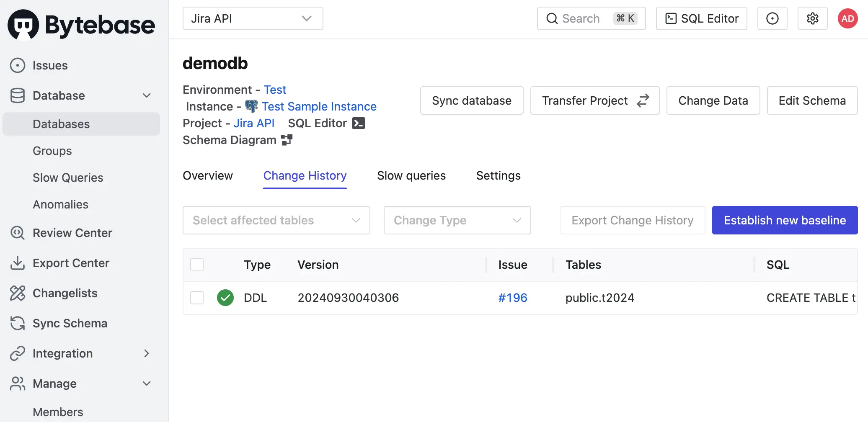Open SQL Editor terminal icon beside Project
Screen dimensions: 868x422
click(359, 123)
